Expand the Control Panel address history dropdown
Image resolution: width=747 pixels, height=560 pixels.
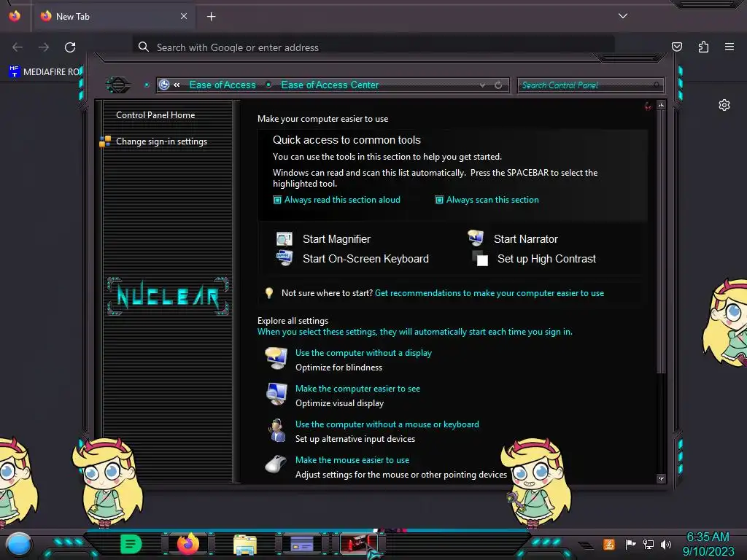[483, 85]
